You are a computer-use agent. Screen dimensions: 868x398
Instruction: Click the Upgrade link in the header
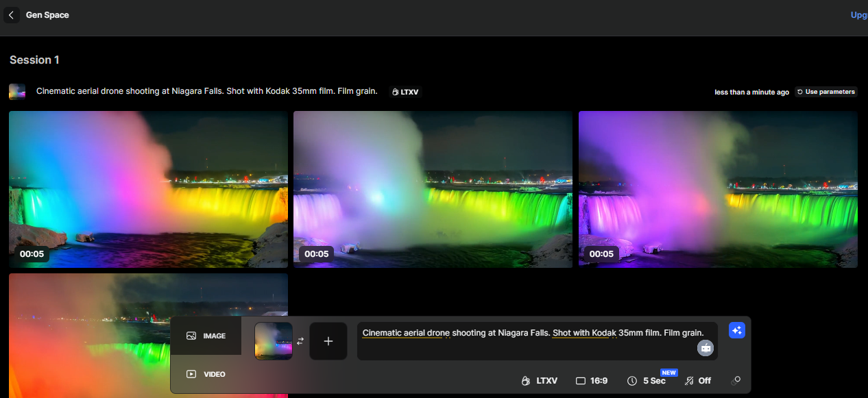859,15
